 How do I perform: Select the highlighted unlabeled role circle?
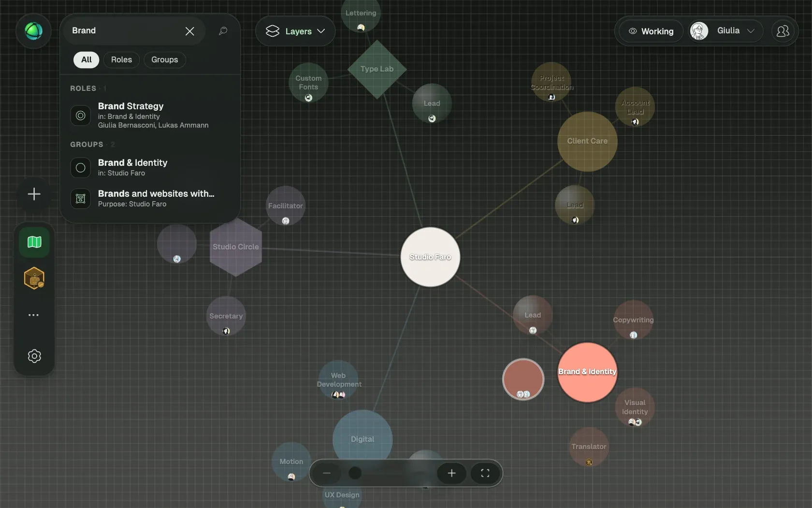click(x=523, y=379)
